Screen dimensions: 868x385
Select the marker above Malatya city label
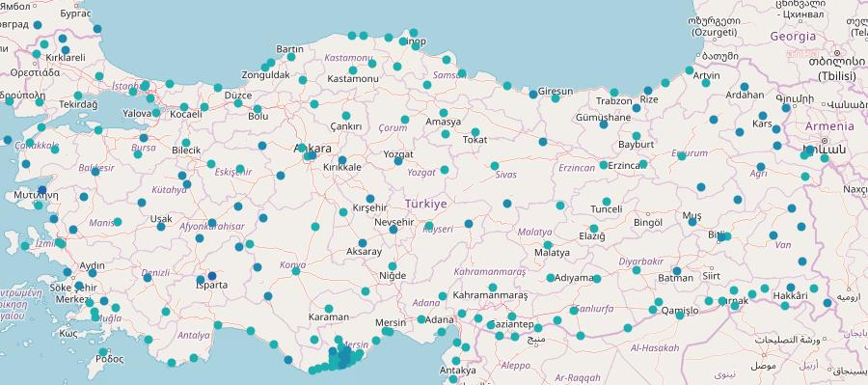point(548,245)
